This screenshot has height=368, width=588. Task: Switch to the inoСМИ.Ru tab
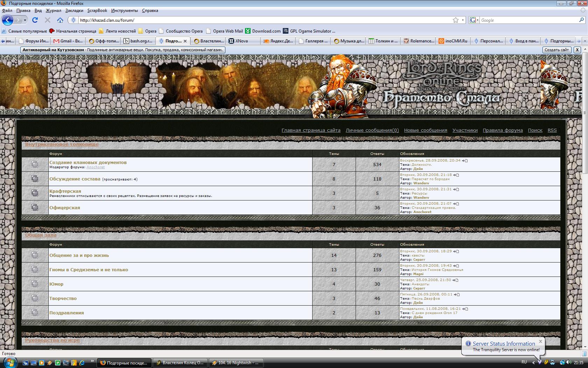pos(454,41)
